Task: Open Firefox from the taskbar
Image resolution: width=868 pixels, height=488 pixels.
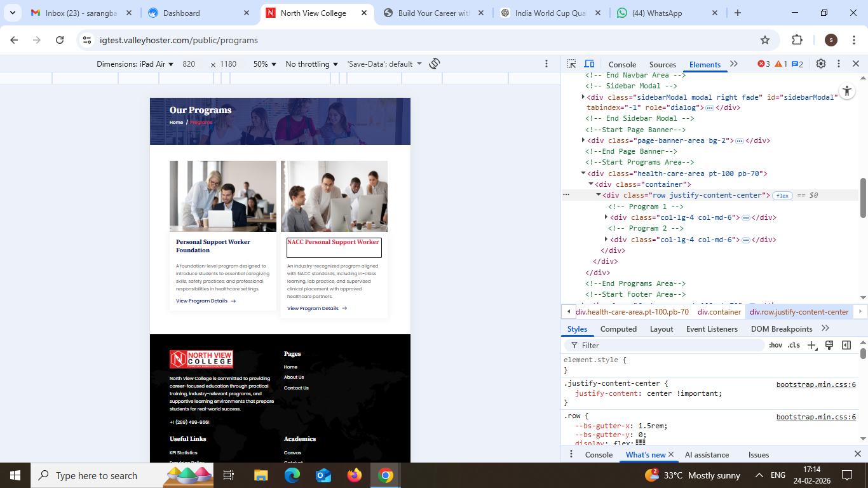Action: 355,475
